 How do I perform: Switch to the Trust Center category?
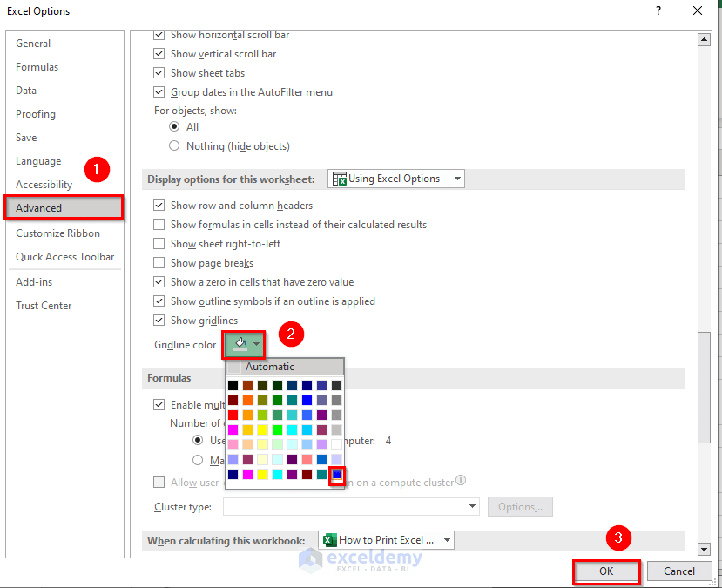pos(44,305)
